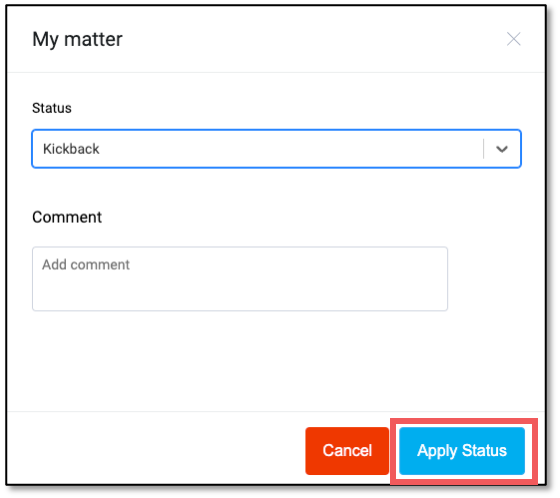Close the My matter dialog with X
The height and width of the screenshot is (498, 560).
click(513, 39)
